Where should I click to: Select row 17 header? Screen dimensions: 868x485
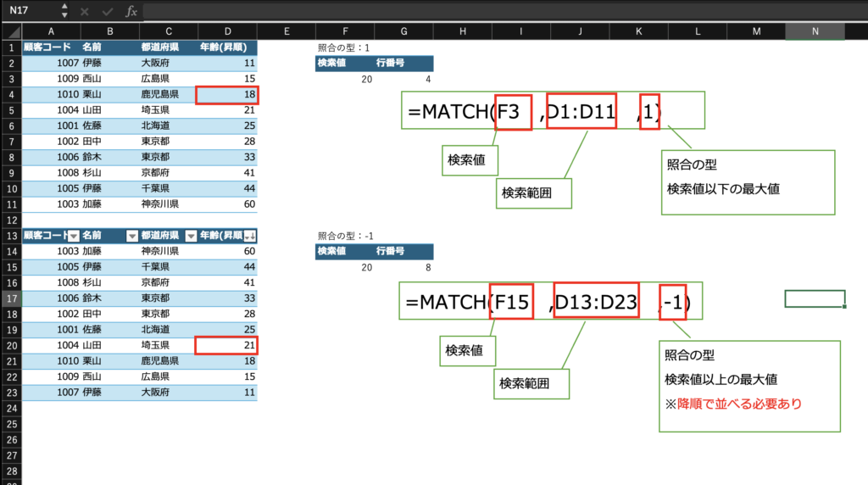[11, 298]
